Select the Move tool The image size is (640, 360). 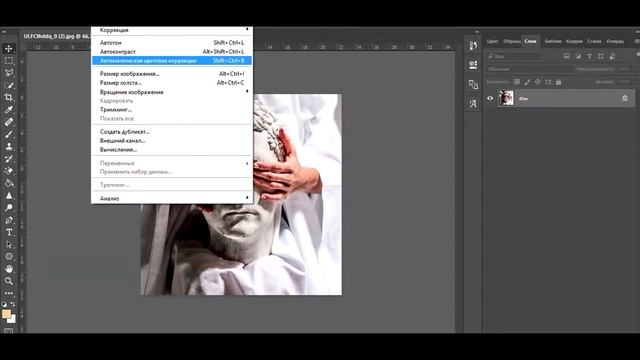pyautogui.click(x=9, y=49)
